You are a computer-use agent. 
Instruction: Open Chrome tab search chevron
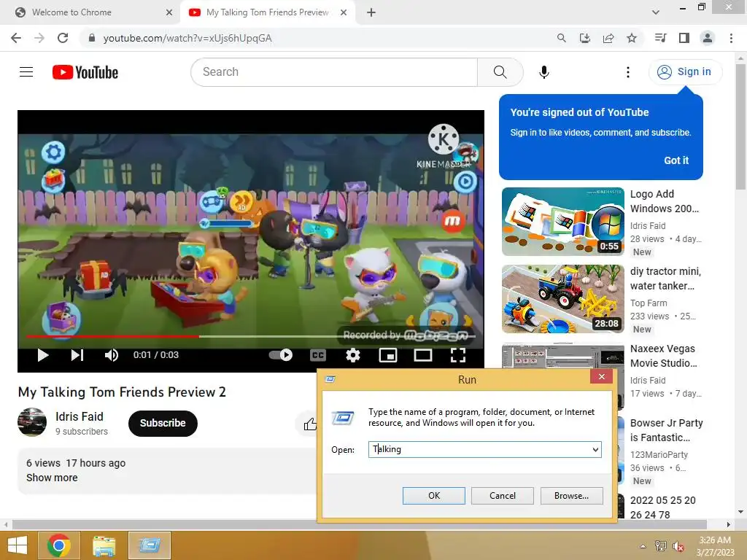[656, 12]
